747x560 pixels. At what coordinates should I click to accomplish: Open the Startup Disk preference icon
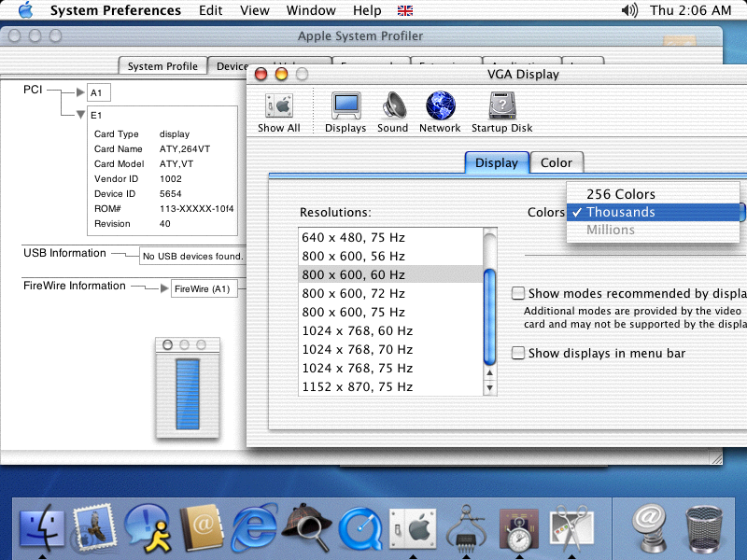pyautogui.click(x=502, y=112)
